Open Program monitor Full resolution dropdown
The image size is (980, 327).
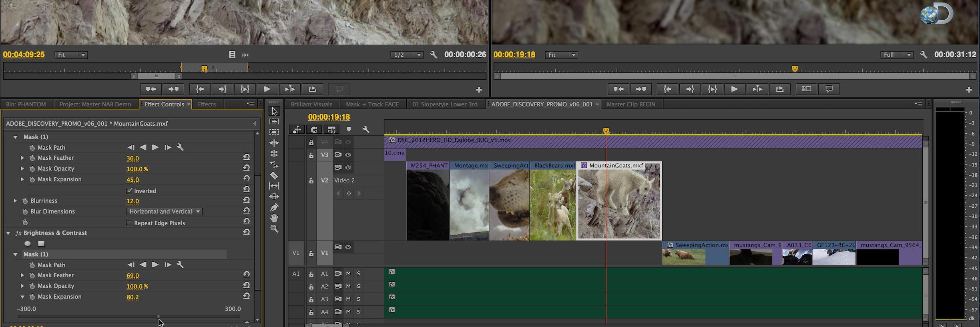click(896, 55)
